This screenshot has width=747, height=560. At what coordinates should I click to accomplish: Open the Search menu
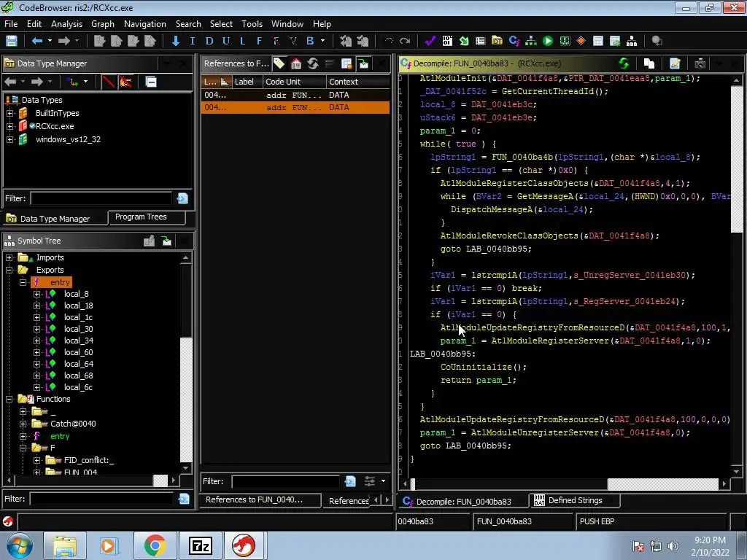[x=188, y=24]
